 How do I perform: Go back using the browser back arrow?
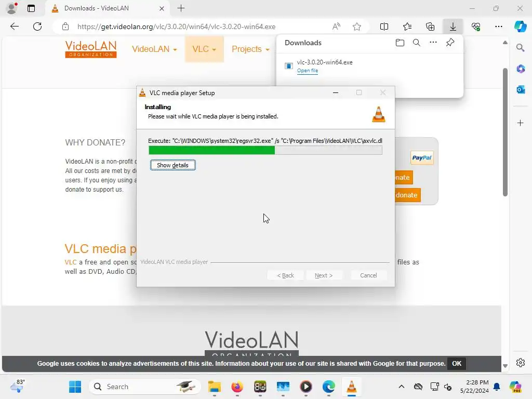[14, 26]
